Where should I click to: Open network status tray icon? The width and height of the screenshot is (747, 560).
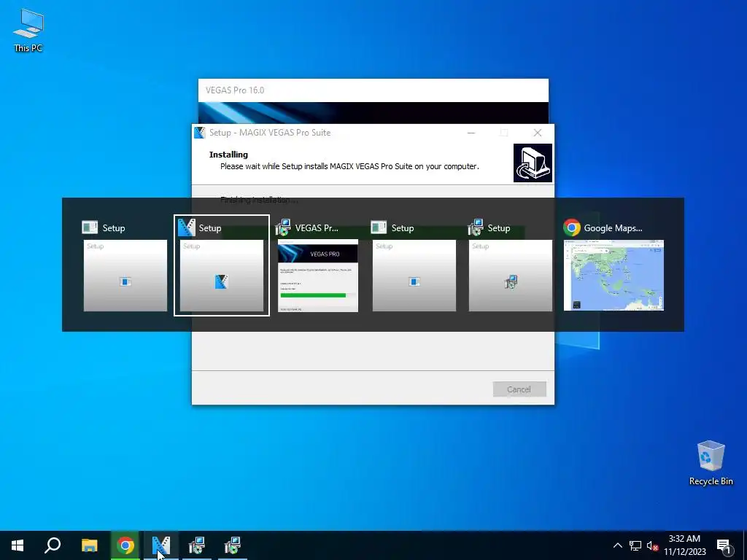(x=635, y=545)
